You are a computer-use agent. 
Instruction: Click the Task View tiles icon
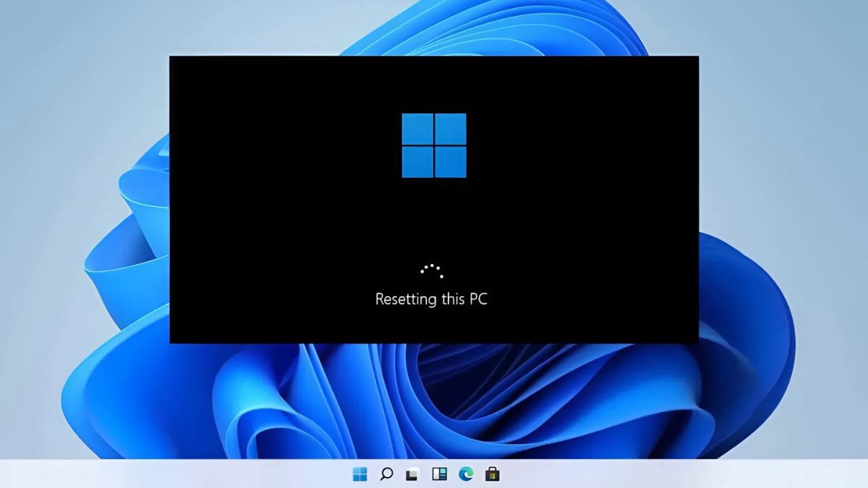[411, 475]
